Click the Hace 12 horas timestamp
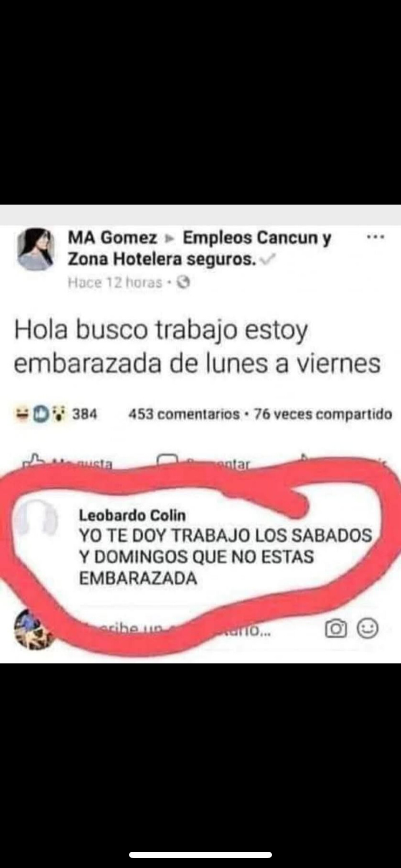The width and height of the screenshot is (401, 868). 115,283
